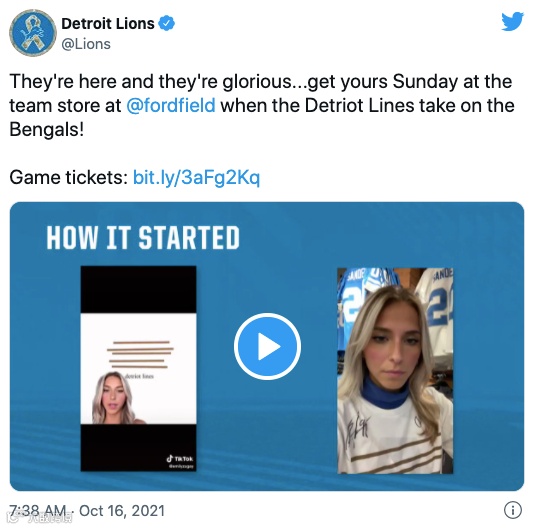Click the How It Started heading
The width and height of the screenshot is (536, 529).
pyautogui.click(x=143, y=238)
